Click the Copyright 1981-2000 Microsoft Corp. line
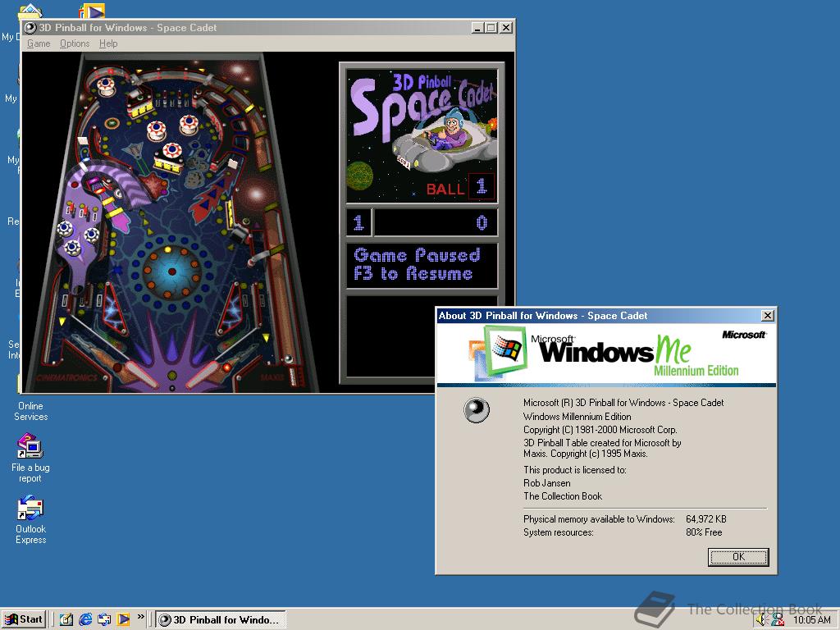 [600, 430]
